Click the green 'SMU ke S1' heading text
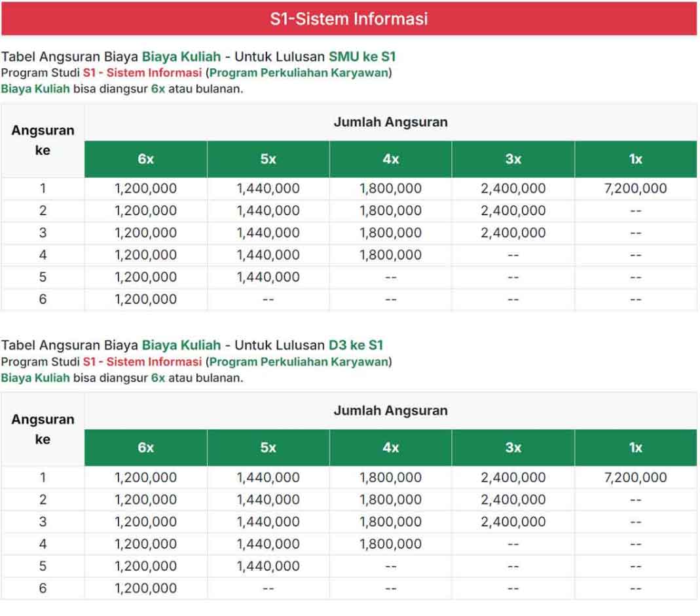The image size is (700, 616). pos(362,57)
